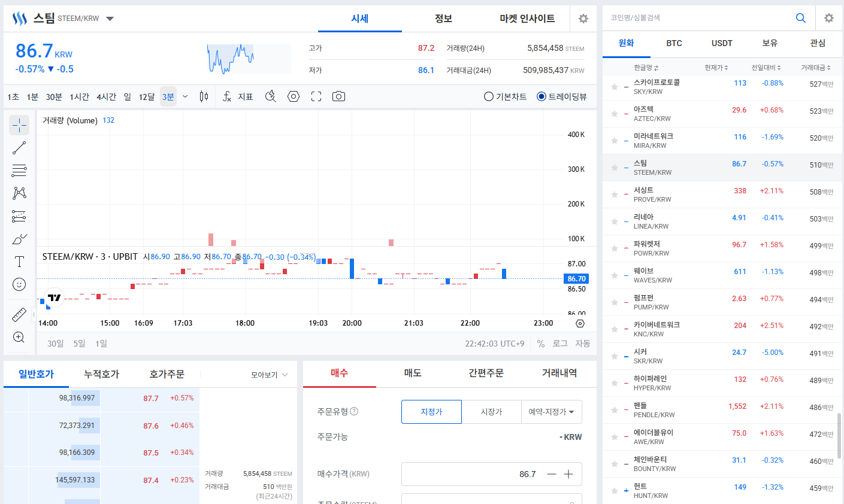Select the 트레이딩뷰 radio button
The image size is (844, 504).
point(542,96)
